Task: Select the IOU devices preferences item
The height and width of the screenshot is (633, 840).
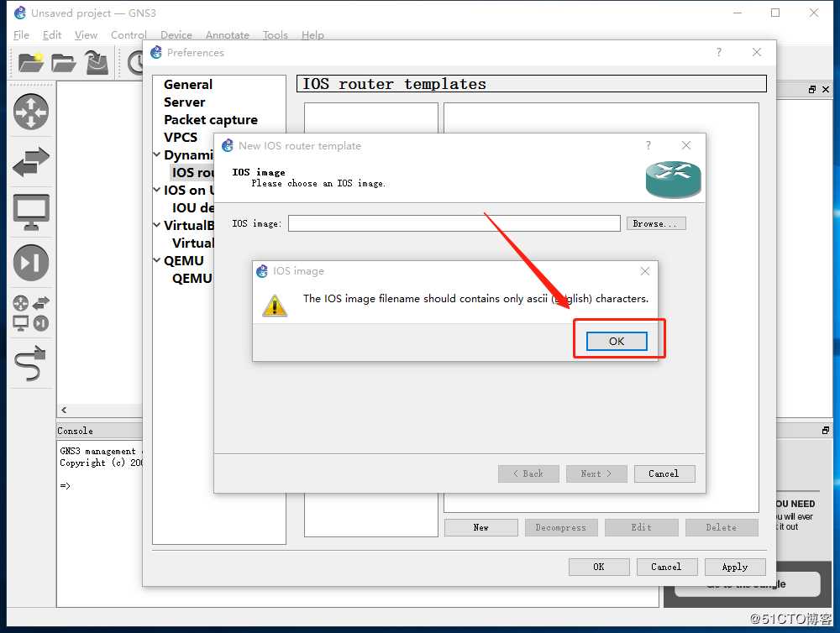Action: [193, 208]
